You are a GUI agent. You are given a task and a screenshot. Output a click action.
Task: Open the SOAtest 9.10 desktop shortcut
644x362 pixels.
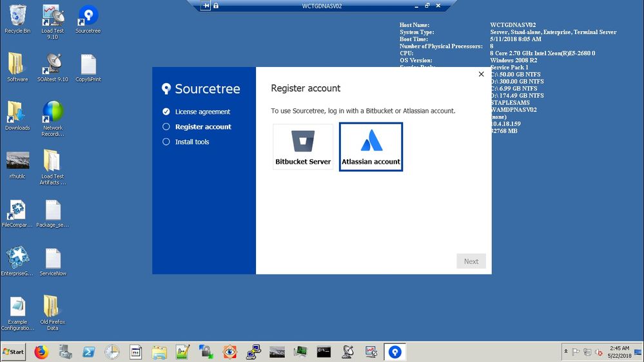53,68
